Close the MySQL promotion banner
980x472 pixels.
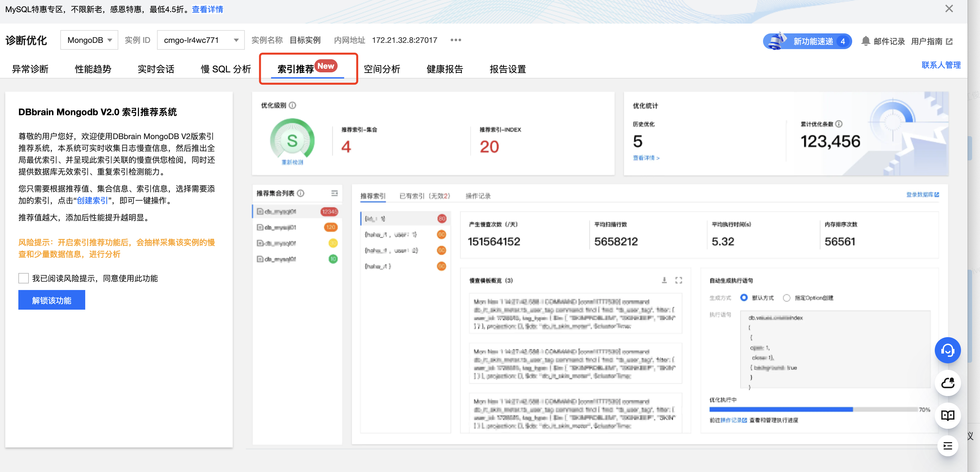point(949,9)
